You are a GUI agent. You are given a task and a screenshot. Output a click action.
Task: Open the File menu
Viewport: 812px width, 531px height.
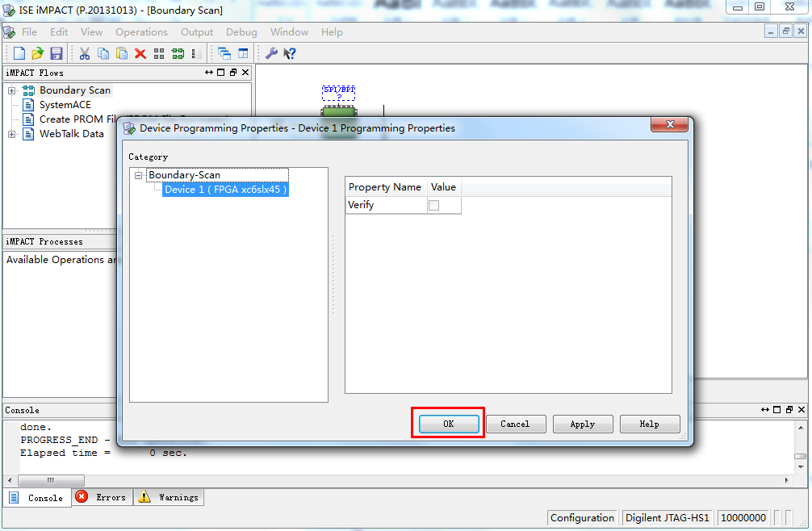pos(29,32)
